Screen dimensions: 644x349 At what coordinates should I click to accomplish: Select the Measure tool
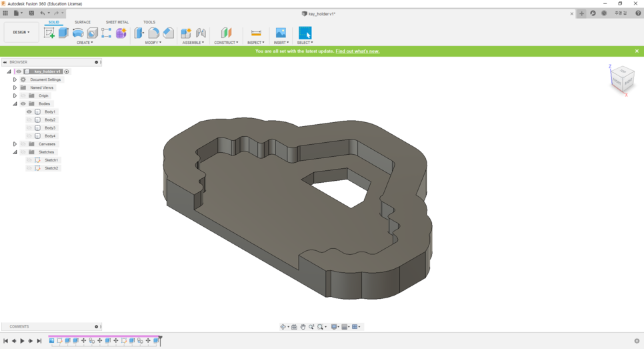pyautogui.click(x=256, y=33)
